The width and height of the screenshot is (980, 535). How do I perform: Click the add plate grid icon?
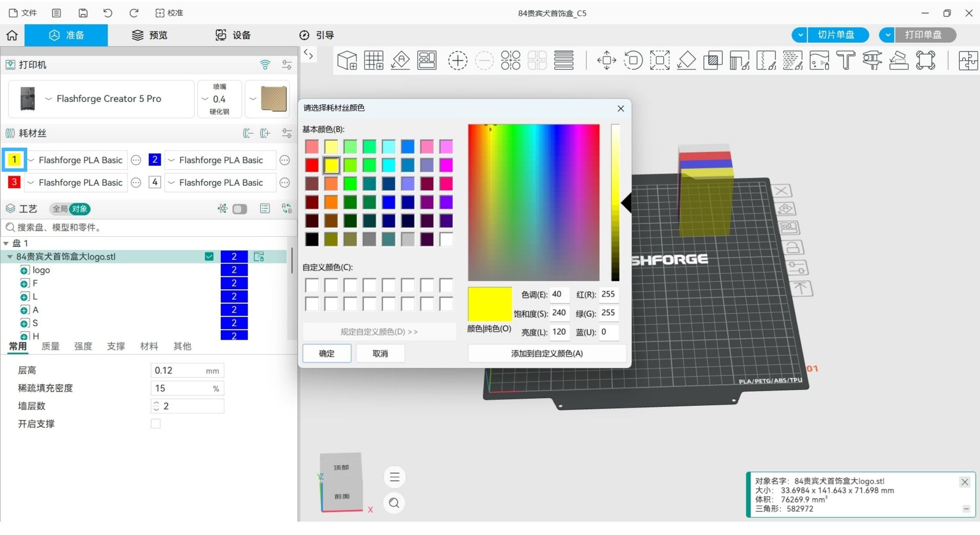pyautogui.click(x=374, y=60)
